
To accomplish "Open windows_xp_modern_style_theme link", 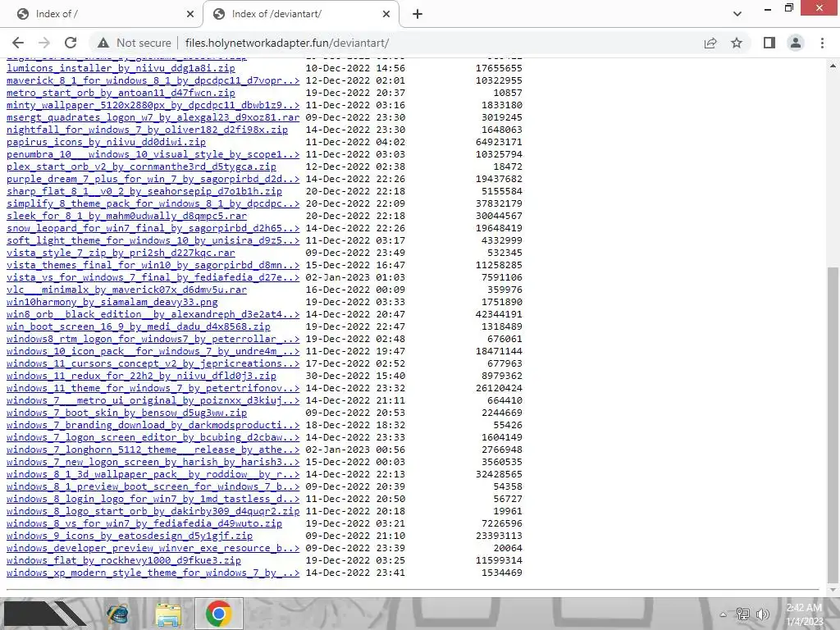I will click(153, 573).
